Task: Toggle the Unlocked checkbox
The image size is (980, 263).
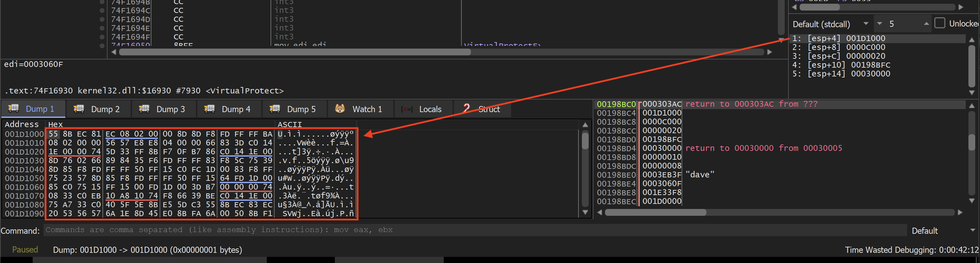Action: [940, 23]
